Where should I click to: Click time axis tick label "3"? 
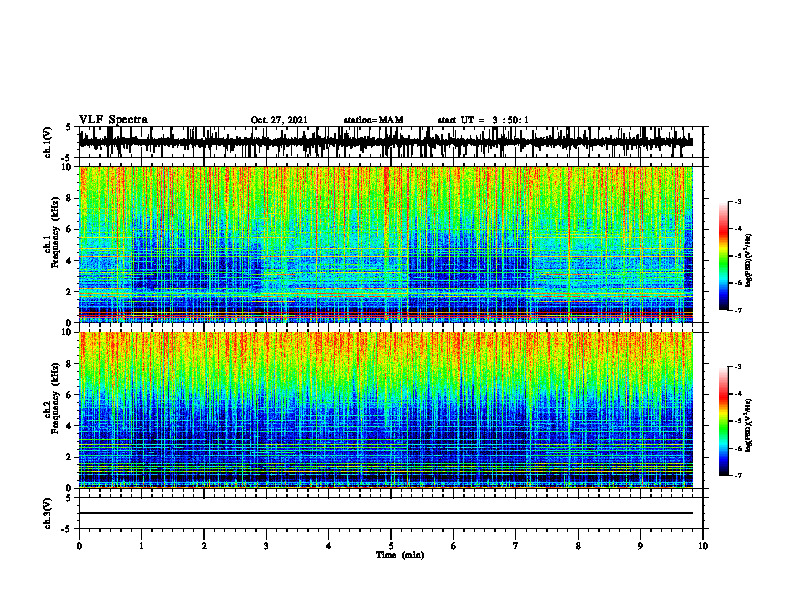266,546
